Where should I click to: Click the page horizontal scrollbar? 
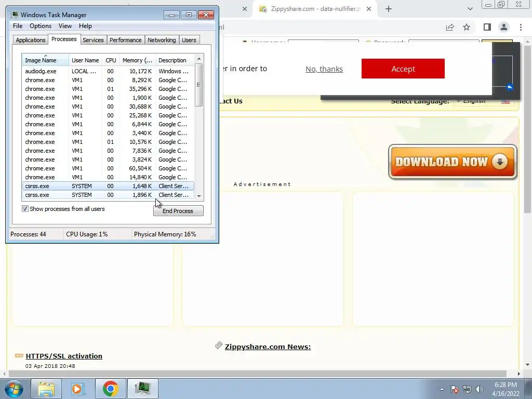pyautogui.click(x=258, y=374)
